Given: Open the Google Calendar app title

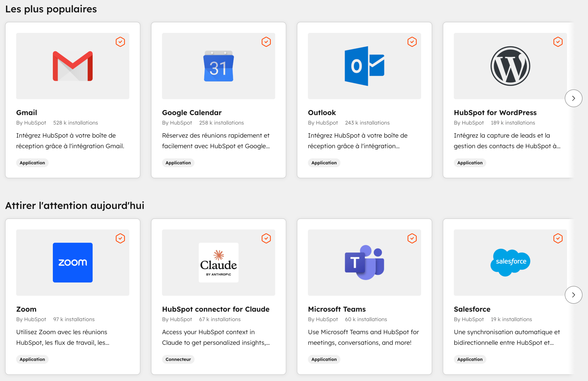Looking at the screenshot, I should pyautogui.click(x=192, y=113).
